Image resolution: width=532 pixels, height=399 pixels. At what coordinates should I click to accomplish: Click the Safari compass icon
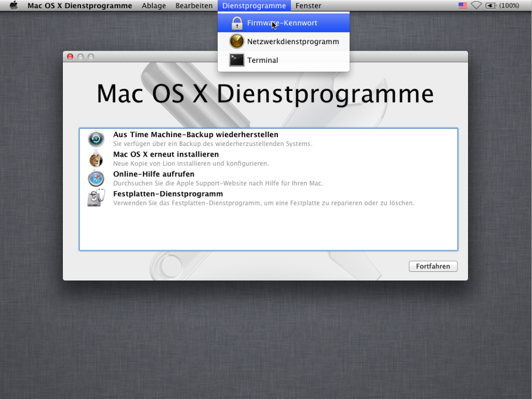pos(96,179)
